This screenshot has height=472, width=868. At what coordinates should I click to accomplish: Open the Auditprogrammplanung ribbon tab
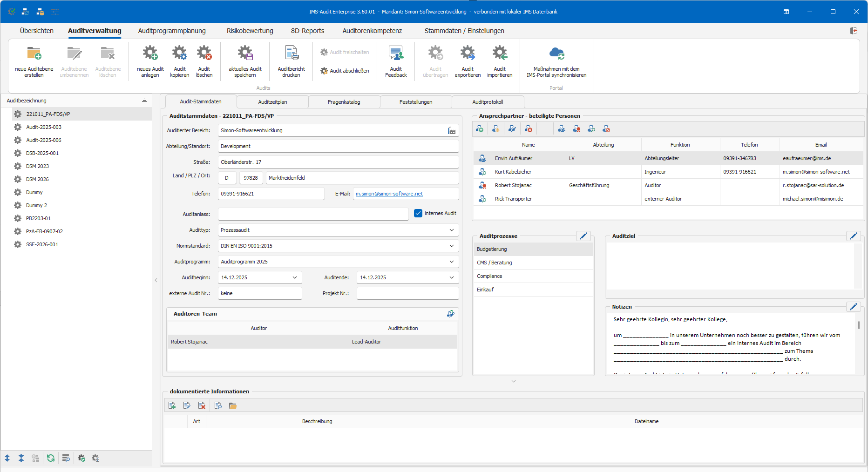pos(172,31)
